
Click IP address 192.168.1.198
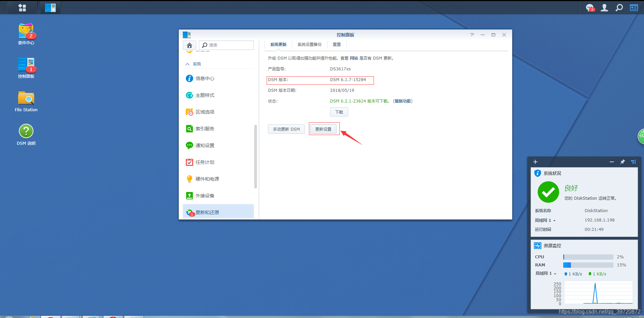[x=600, y=220]
